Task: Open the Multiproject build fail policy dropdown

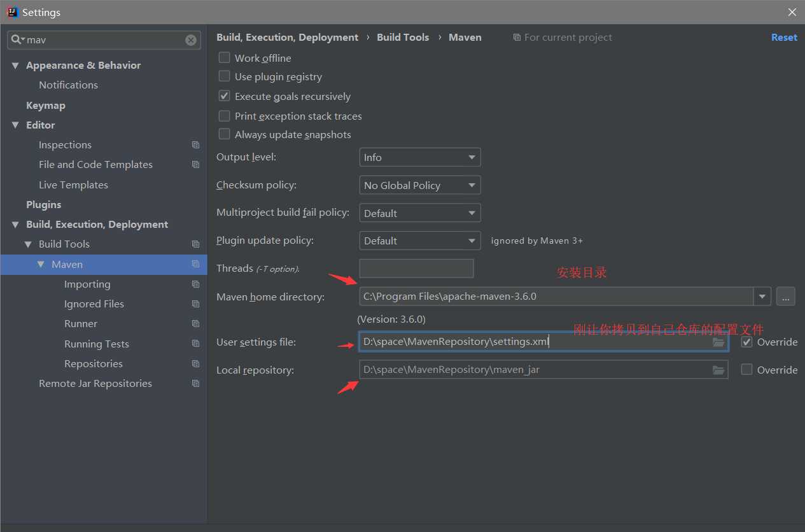Action: [420, 213]
